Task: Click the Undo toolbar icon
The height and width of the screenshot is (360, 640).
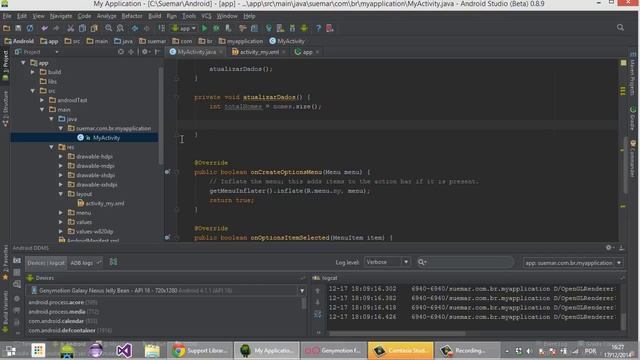Action: pyautogui.click(x=44, y=28)
